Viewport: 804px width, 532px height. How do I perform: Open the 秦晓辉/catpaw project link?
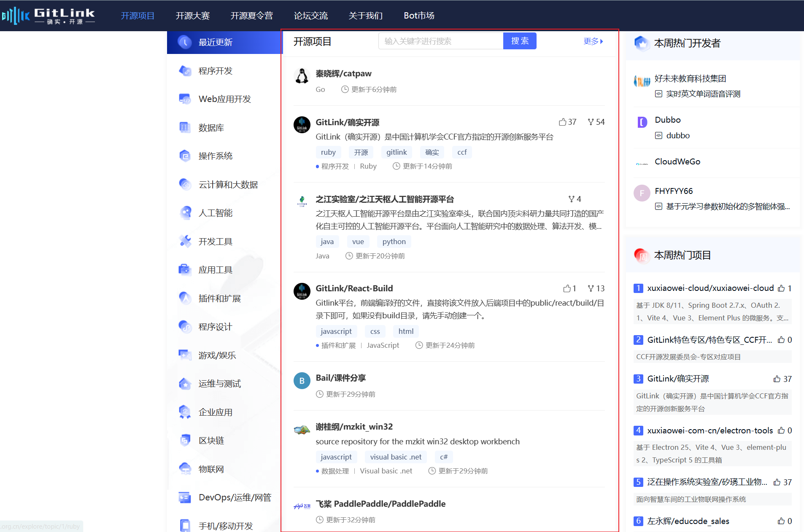(x=343, y=73)
